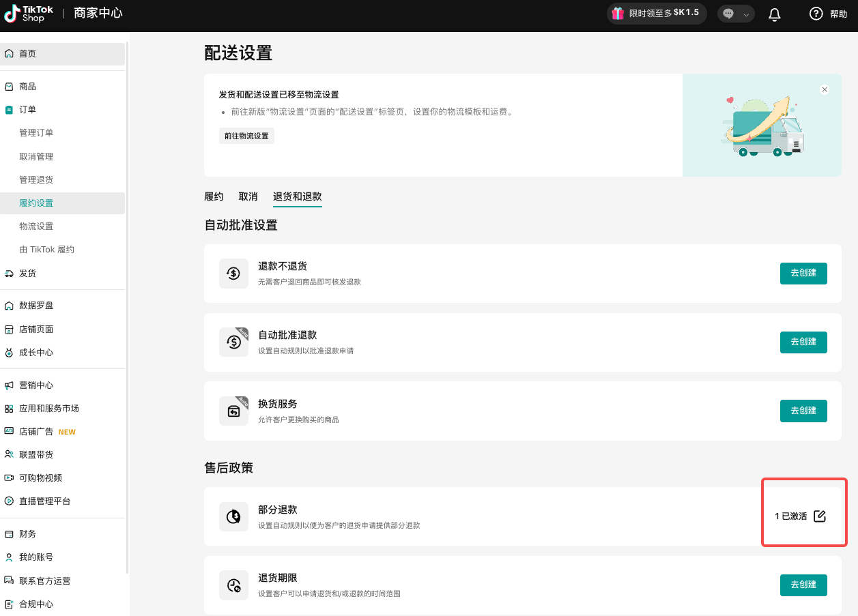The image size is (858, 616).
Task: Click 去创建 for 退货期限
Action: coord(803,585)
